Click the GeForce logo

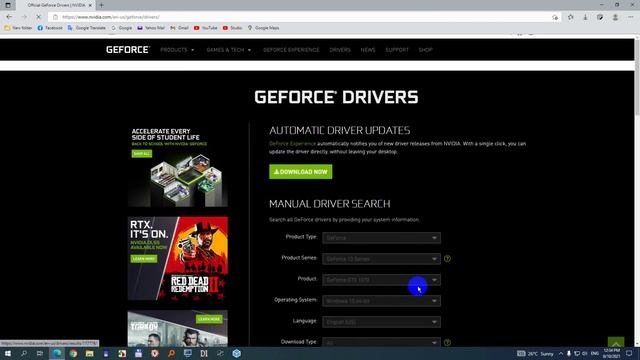click(x=128, y=50)
